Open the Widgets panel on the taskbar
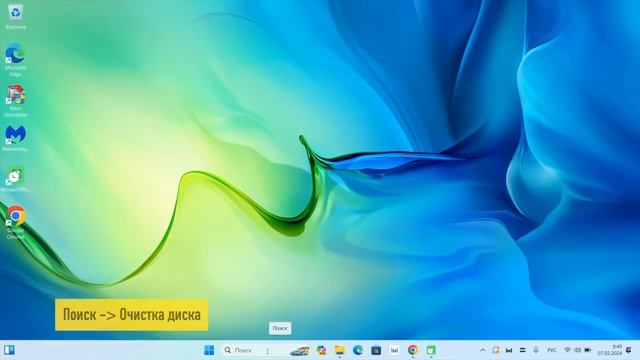 click(9, 350)
